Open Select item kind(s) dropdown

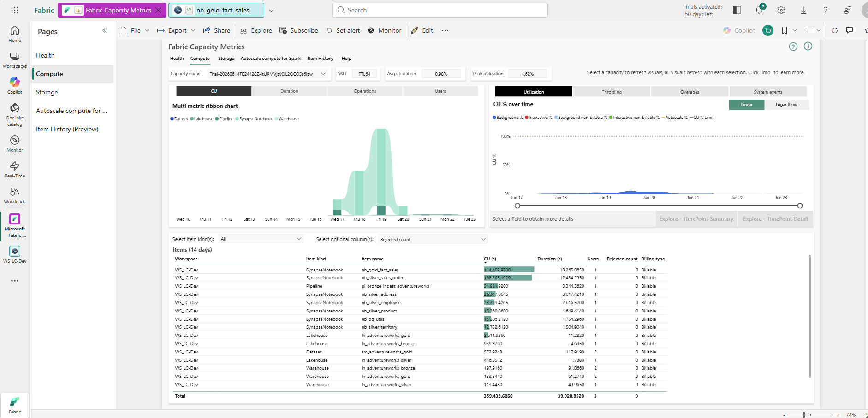tap(261, 239)
